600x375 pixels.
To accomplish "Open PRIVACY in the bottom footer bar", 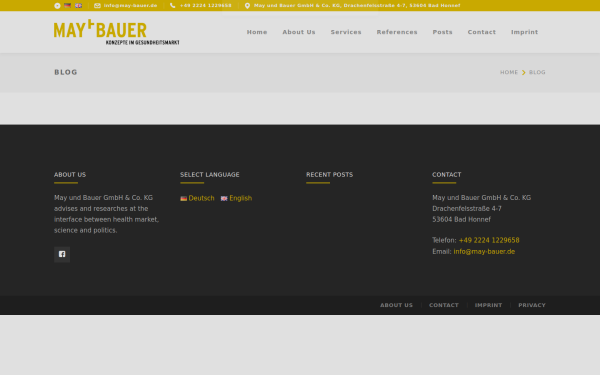I will [x=532, y=305].
